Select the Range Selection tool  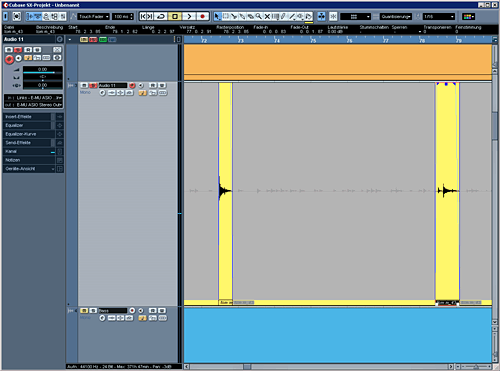pos(226,16)
